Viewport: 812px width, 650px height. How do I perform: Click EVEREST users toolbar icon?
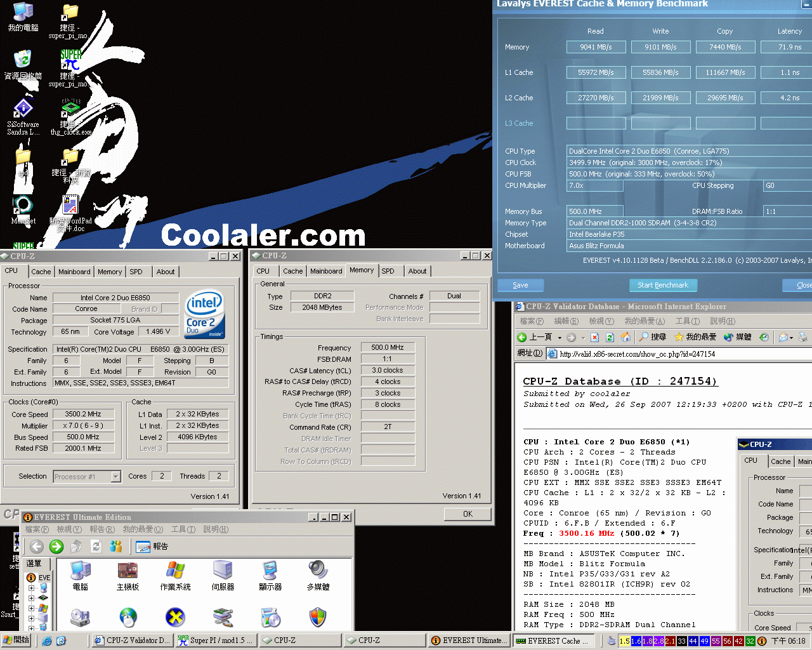click(x=115, y=546)
